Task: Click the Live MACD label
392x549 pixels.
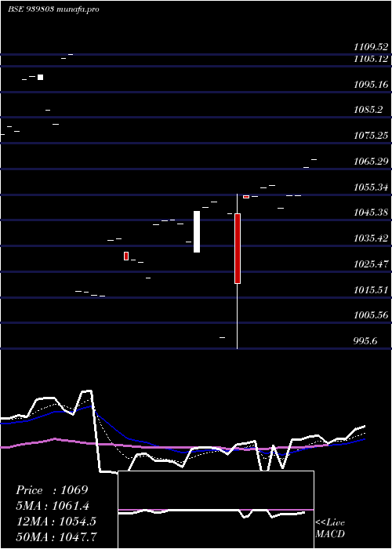Action: (330, 528)
